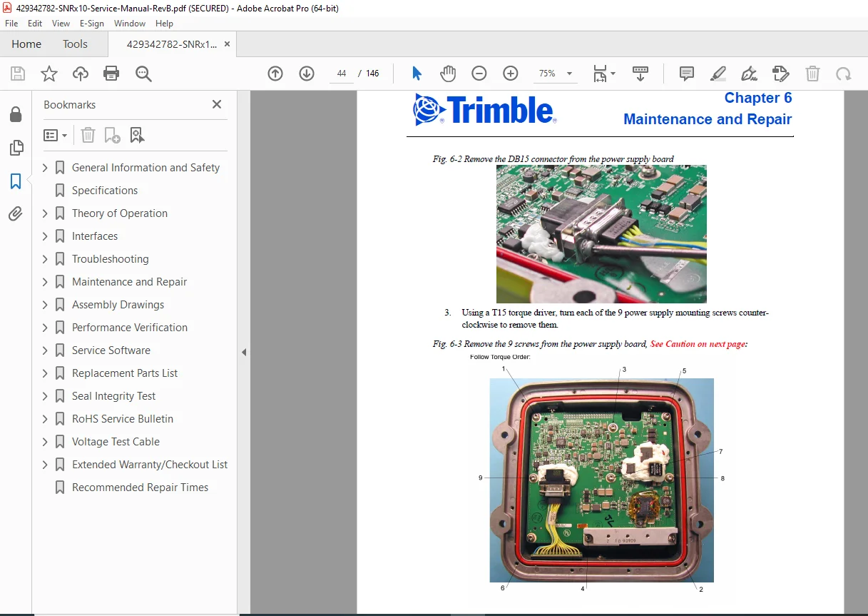Delete the selected bookmark

(88, 135)
